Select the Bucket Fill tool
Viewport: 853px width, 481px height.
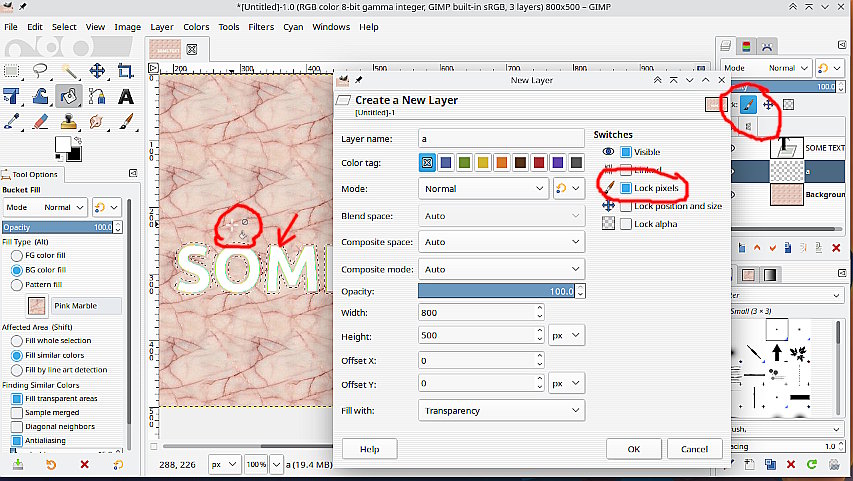point(69,96)
